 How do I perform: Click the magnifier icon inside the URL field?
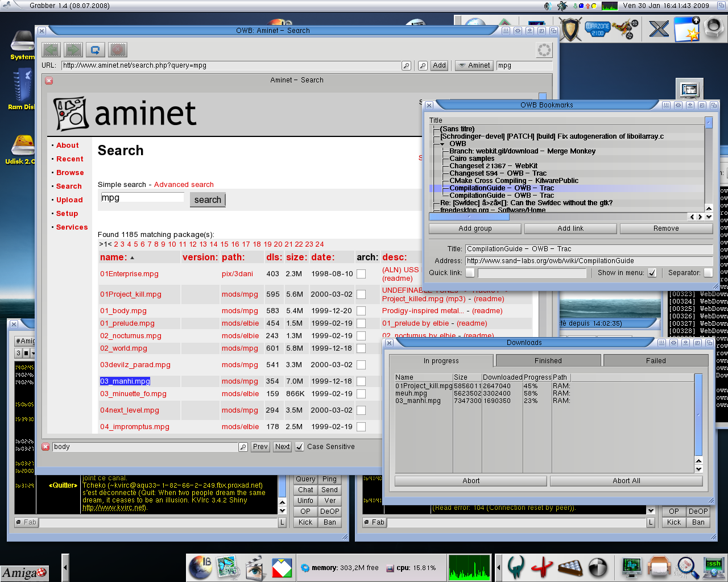406,66
